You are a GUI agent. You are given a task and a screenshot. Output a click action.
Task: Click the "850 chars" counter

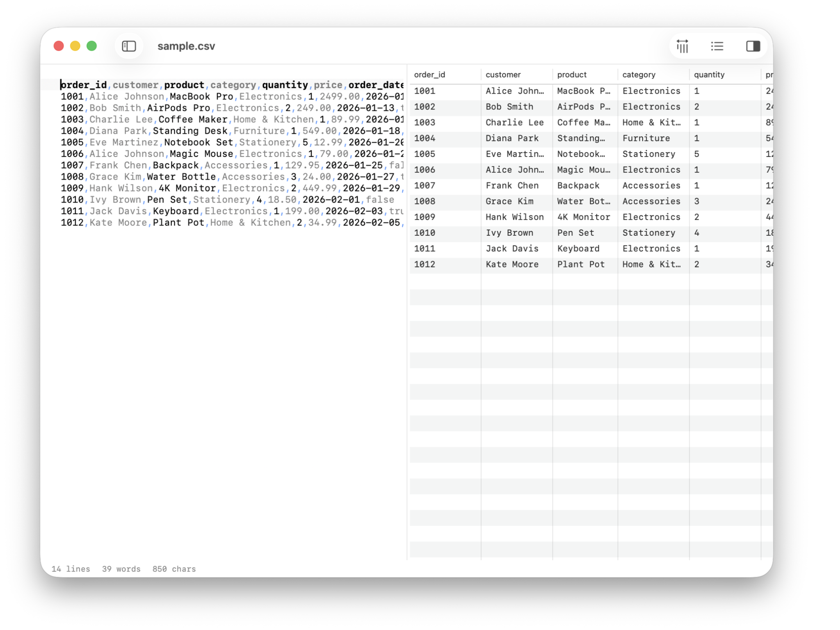[173, 569]
